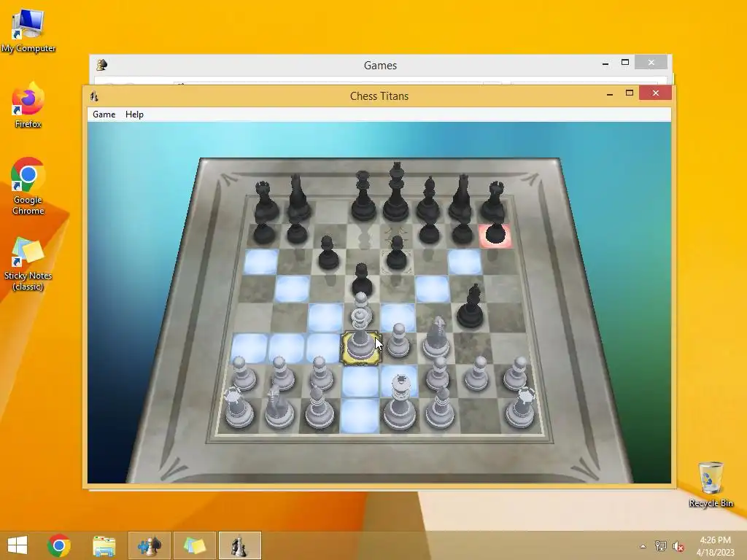Open the Game menu in Chess Titans
Screen dimensions: 747x560
[104, 114]
